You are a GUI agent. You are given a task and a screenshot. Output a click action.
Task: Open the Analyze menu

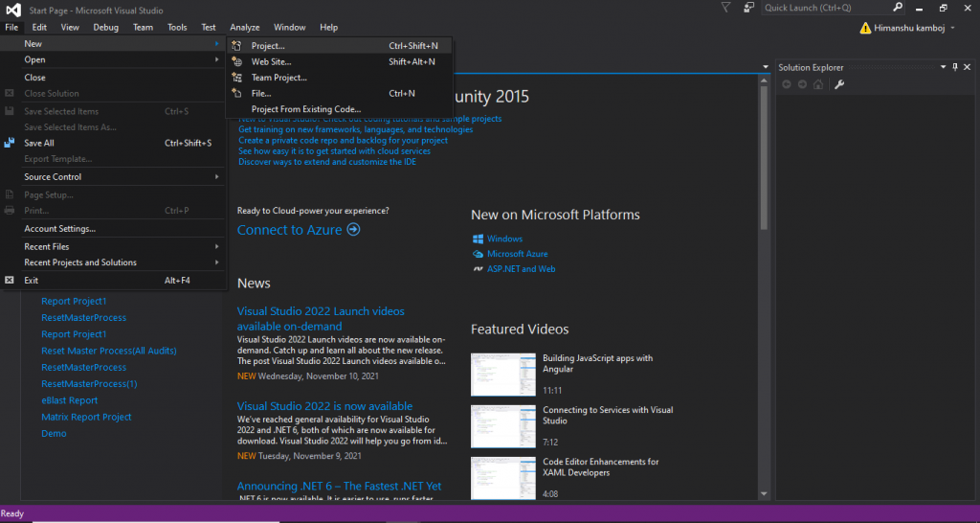coord(244,27)
